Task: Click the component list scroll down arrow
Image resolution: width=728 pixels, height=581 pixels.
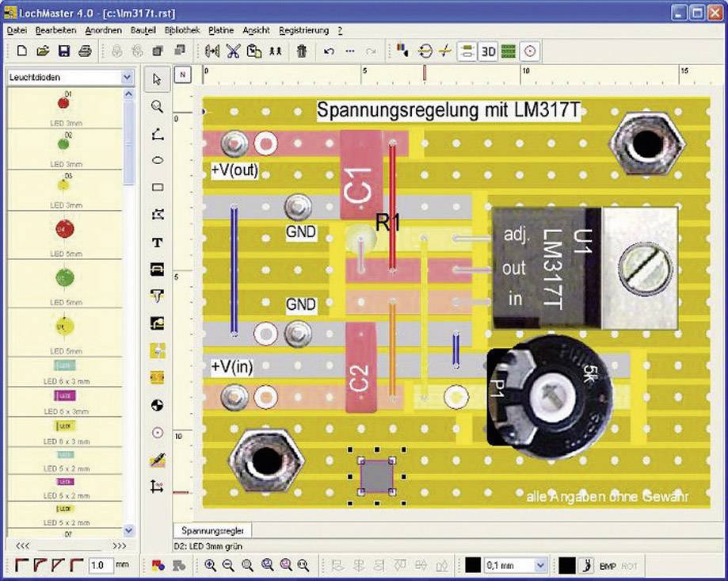Action: 128,530
